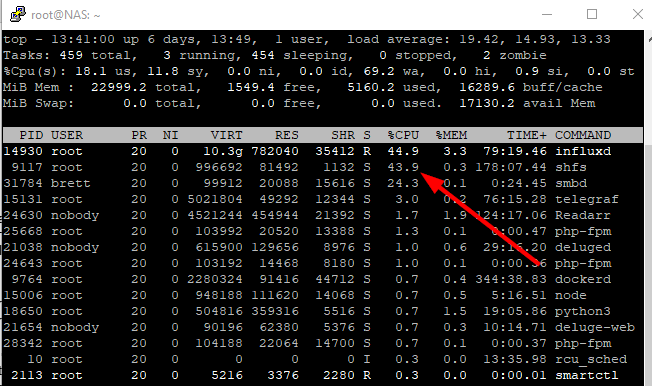Screen dimensions: 652x386
Task: Select the rcu_sched process command
Action: pos(591,359)
